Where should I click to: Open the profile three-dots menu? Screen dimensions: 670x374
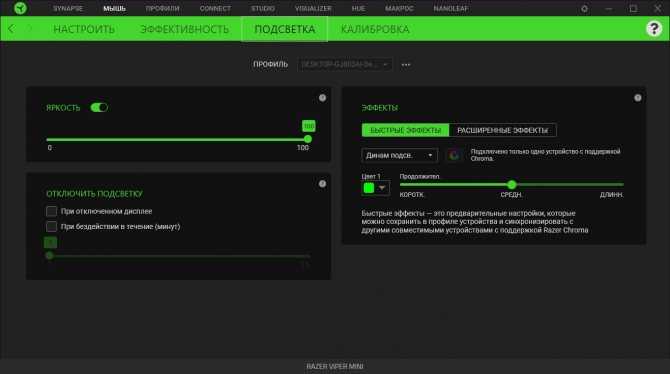406,65
